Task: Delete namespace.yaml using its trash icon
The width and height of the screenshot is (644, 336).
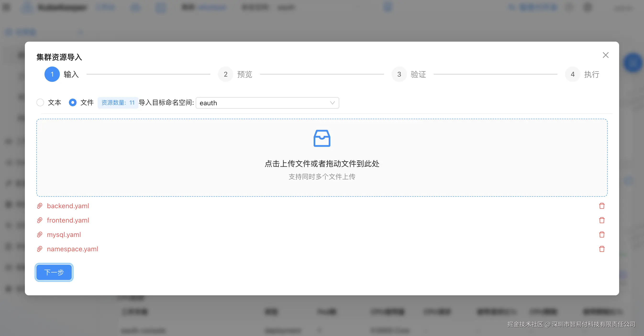Action: point(602,249)
